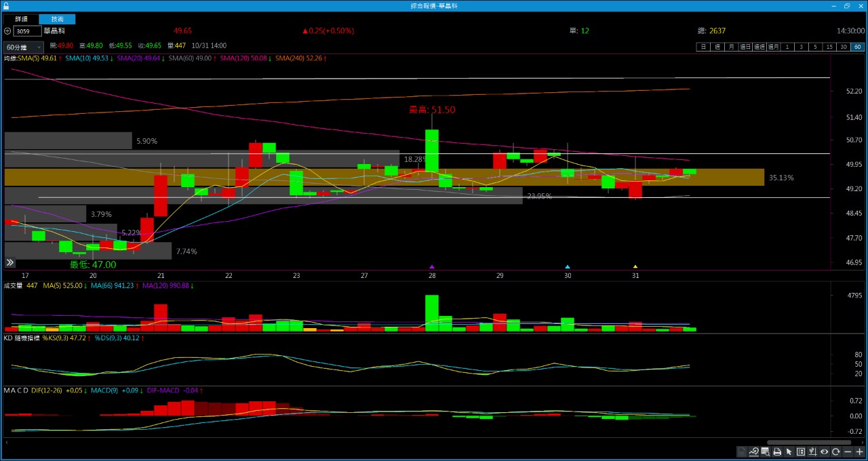Image resolution: width=868 pixels, height=461 pixels.
Task: Select the 技術 tab
Action: [x=58, y=19]
